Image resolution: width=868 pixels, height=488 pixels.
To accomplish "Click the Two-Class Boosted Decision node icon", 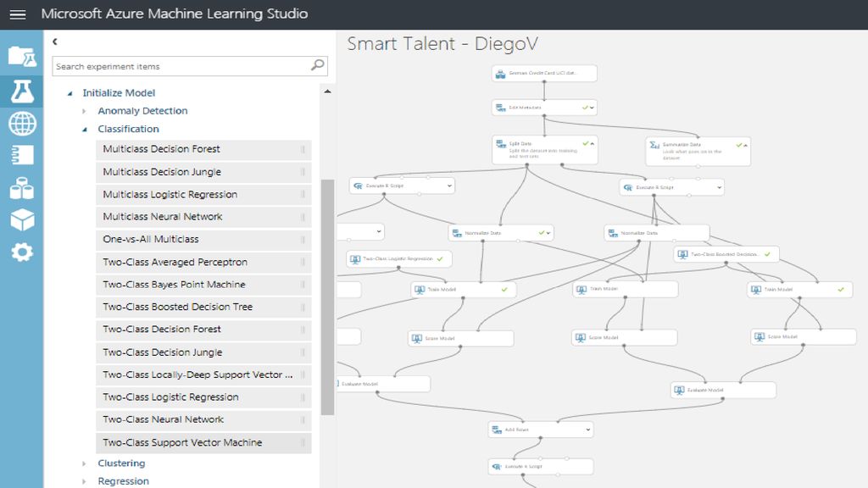I will coord(682,254).
